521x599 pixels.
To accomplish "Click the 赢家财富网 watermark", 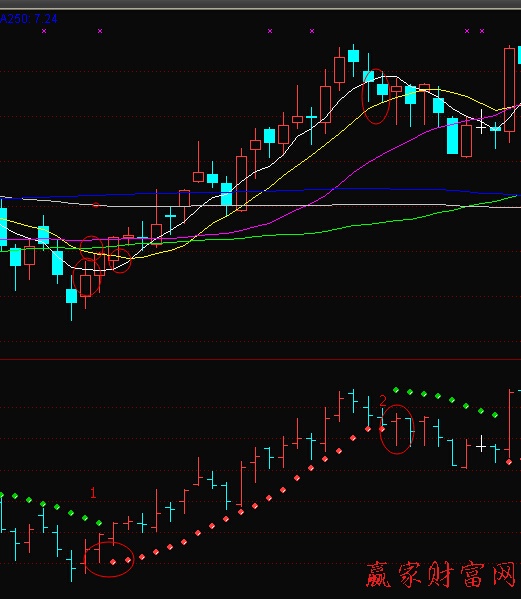I will [441, 575].
